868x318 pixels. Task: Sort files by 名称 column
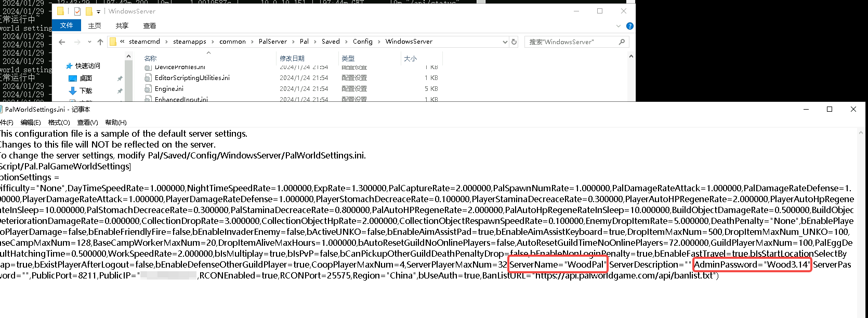[150, 59]
